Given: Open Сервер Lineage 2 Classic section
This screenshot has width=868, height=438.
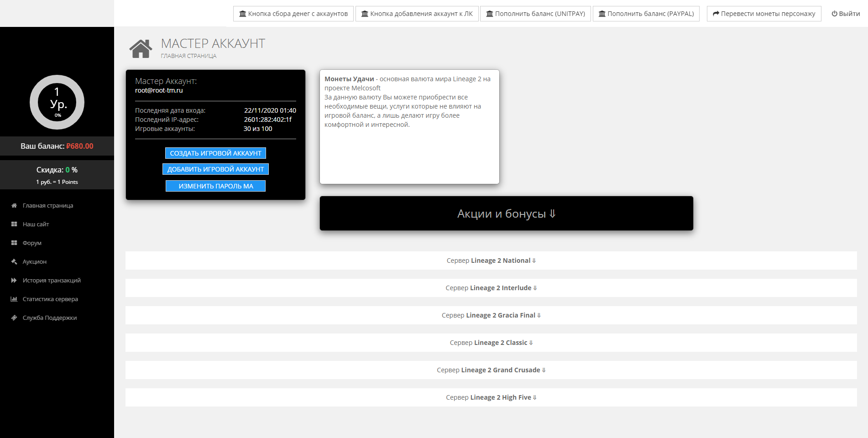Looking at the screenshot, I should pos(491,343).
